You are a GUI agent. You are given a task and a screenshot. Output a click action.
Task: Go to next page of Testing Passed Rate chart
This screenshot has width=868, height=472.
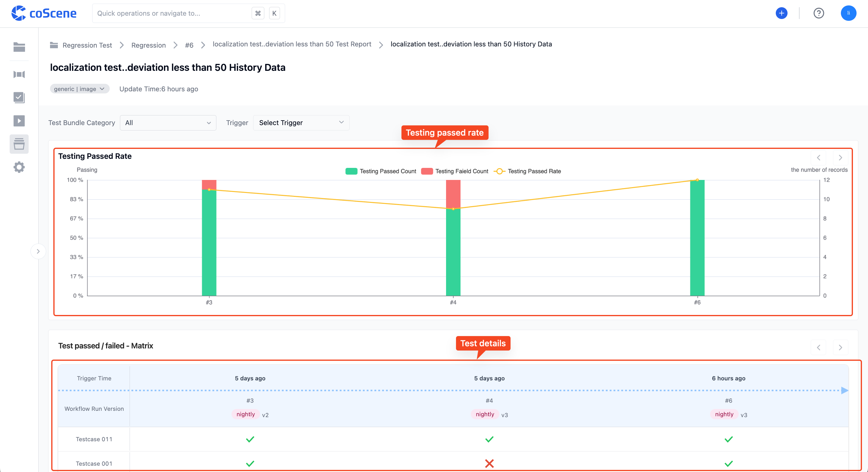[x=840, y=157]
